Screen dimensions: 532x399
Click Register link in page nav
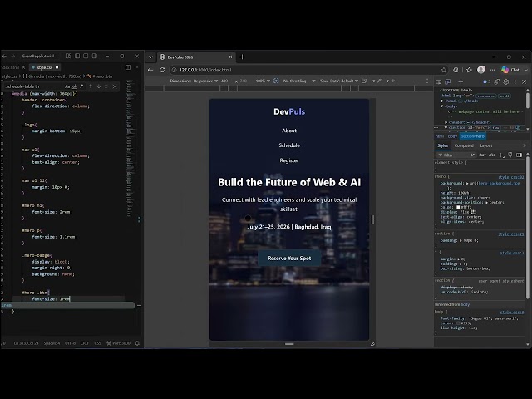click(x=289, y=160)
